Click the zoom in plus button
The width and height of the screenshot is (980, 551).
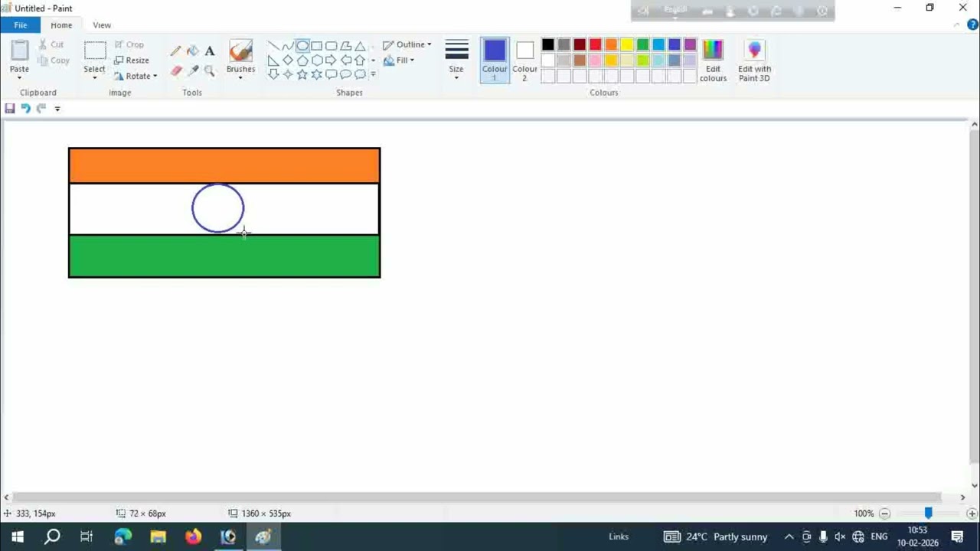pos(972,514)
